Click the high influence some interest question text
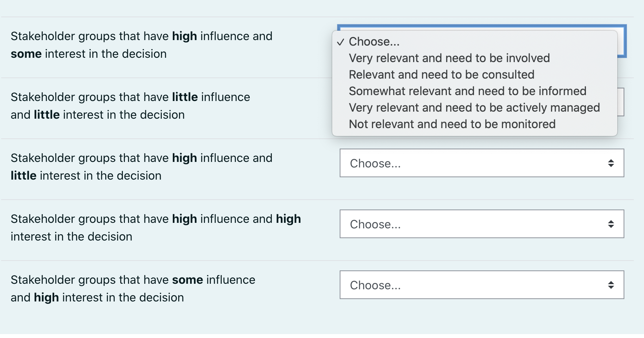This screenshot has width=644, height=338. click(141, 44)
